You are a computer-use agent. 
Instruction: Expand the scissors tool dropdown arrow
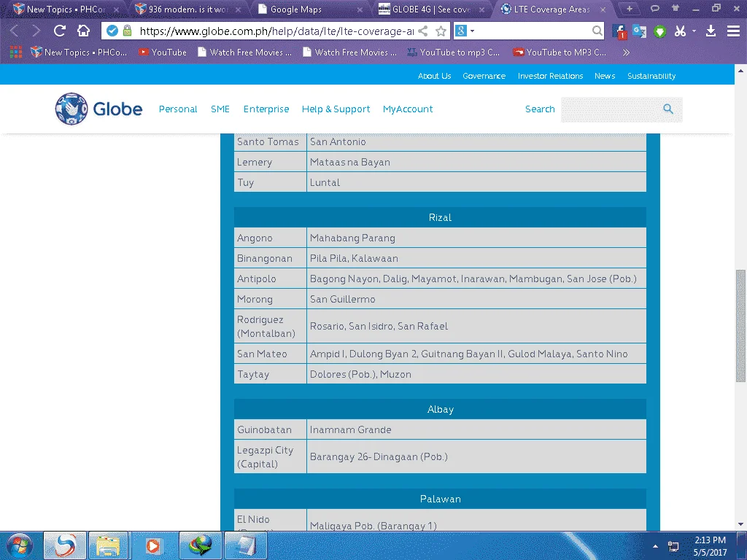[x=694, y=31]
